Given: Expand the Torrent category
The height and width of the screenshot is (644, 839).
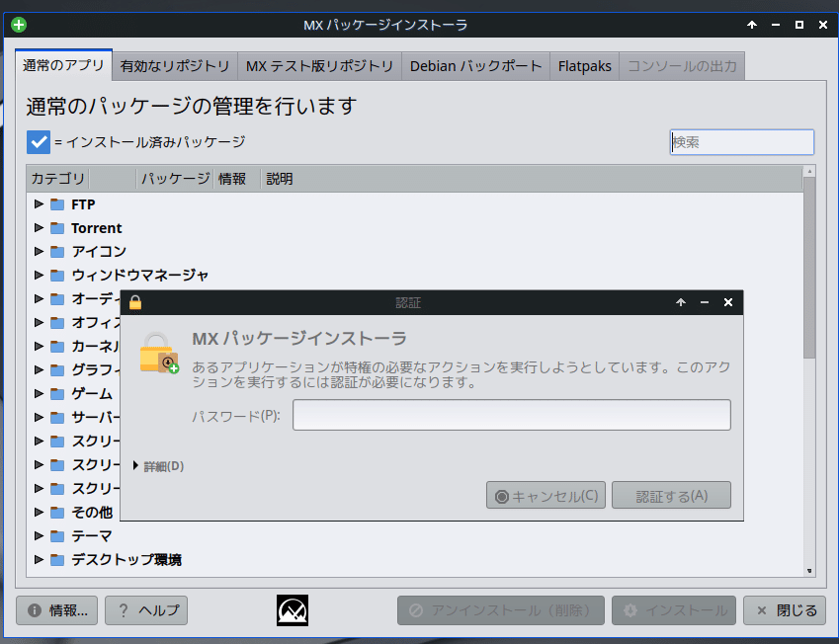Looking at the screenshot, I should (x=39, y=227).
